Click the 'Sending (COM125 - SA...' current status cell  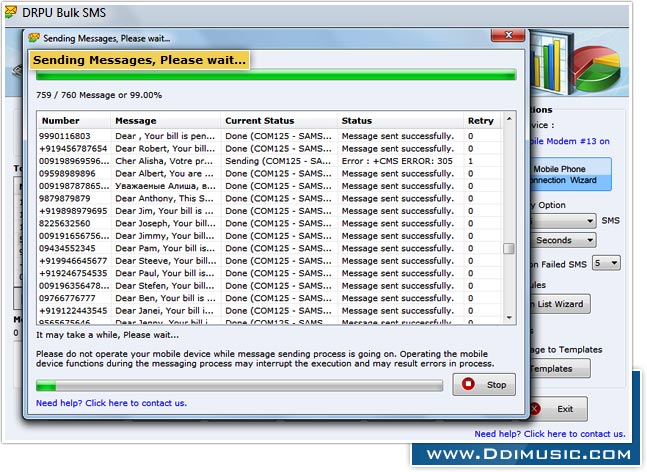point(278,161)
